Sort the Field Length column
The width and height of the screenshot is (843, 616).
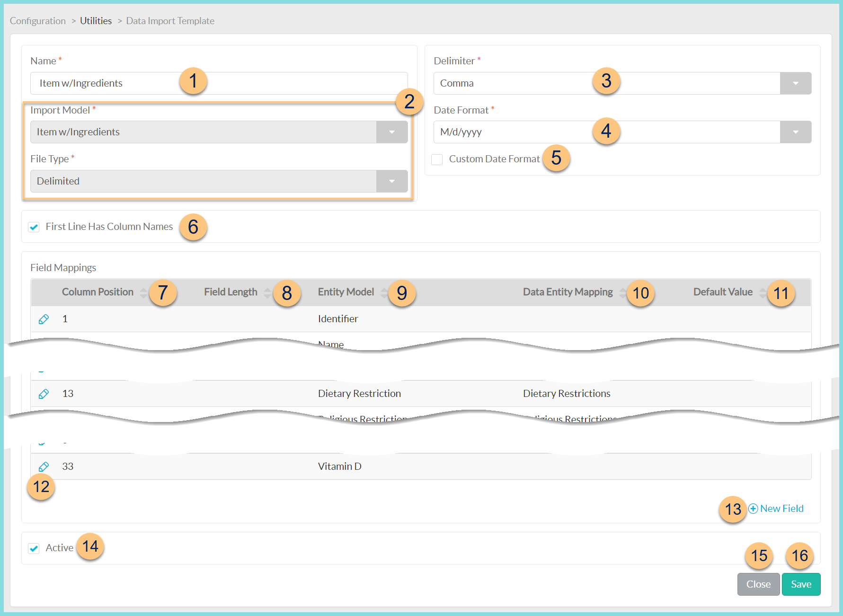(x=267, y=292)
